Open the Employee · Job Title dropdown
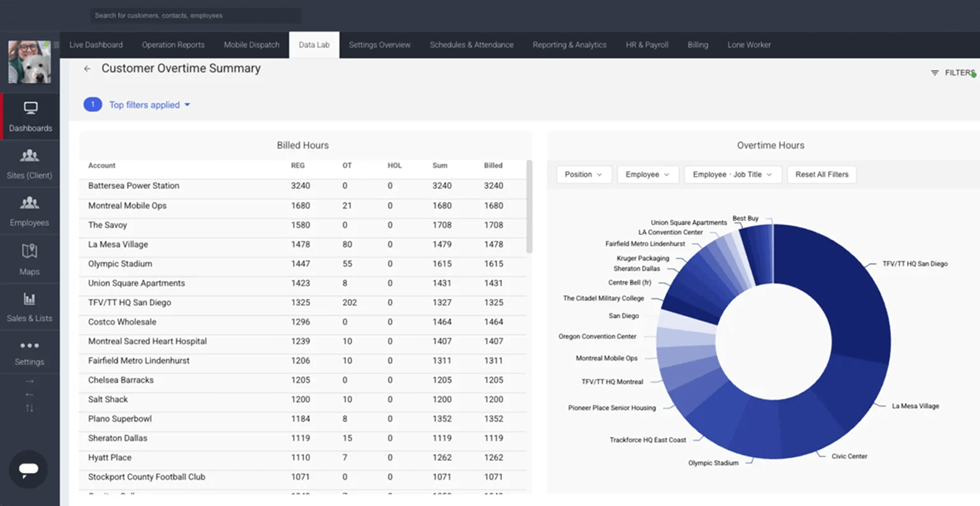 [x=732, y=175]
